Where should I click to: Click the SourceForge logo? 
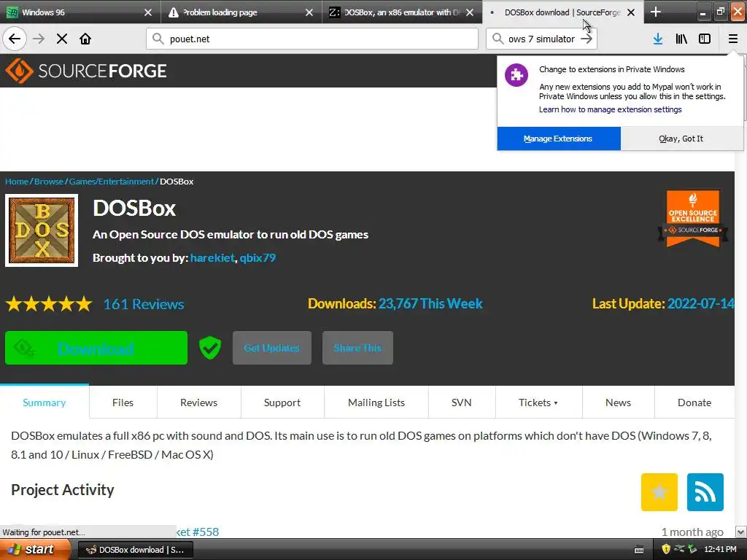(86, 71)
